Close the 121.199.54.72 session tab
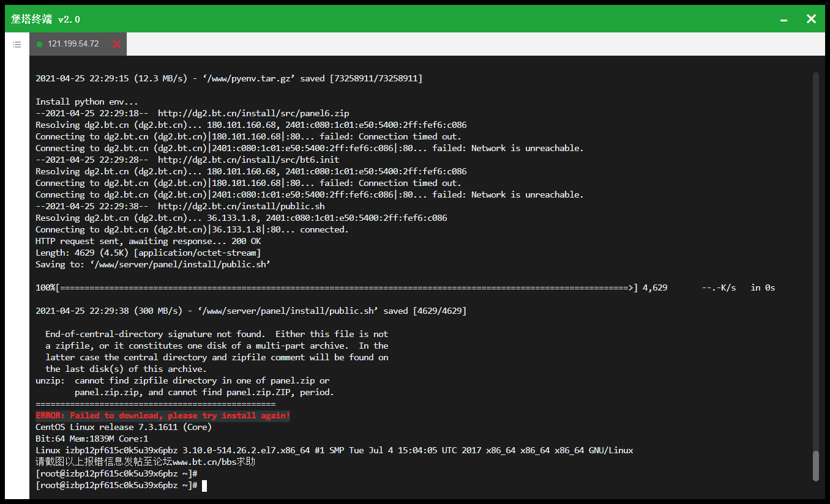Image resolution: width=830 pixels, height=504 pixels. click(x=117, y=44)
